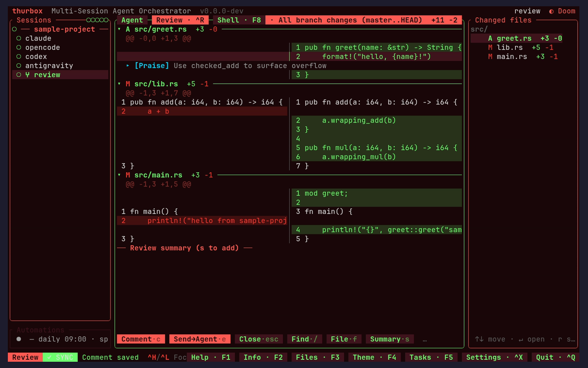The image size is (588, 368).
Task: Click the daily 09:00 automation entry
Action: pyautogui.click(x=60, y=339)
